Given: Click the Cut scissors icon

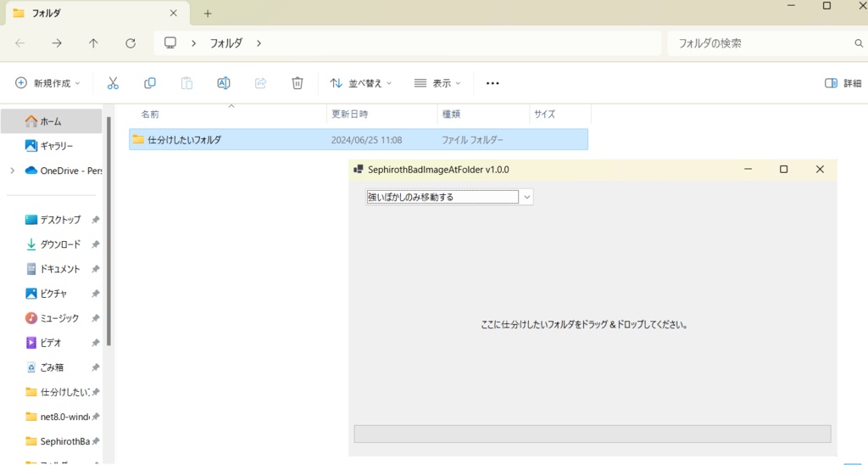Looking at the screenshot, I should pos(113,83).
